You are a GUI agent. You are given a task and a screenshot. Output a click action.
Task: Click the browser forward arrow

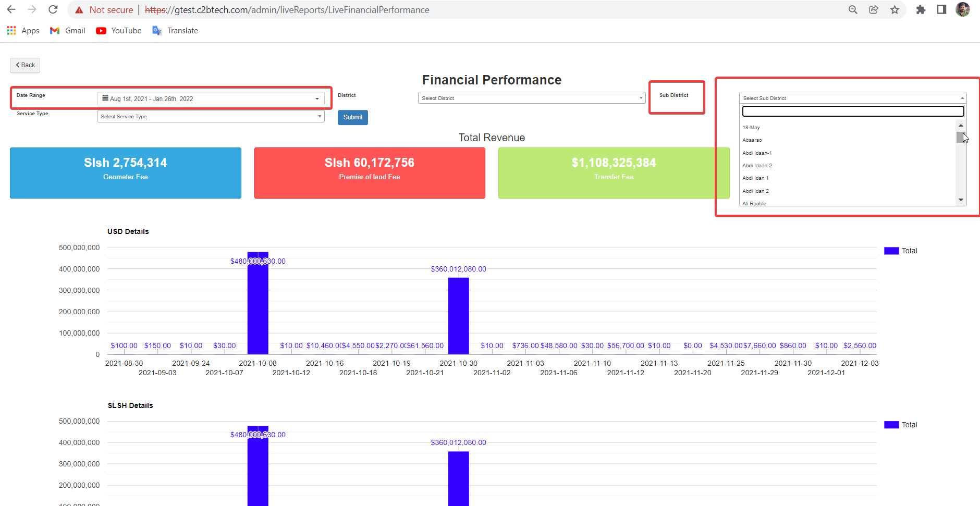pyautogui.click(x=32, y=9)
